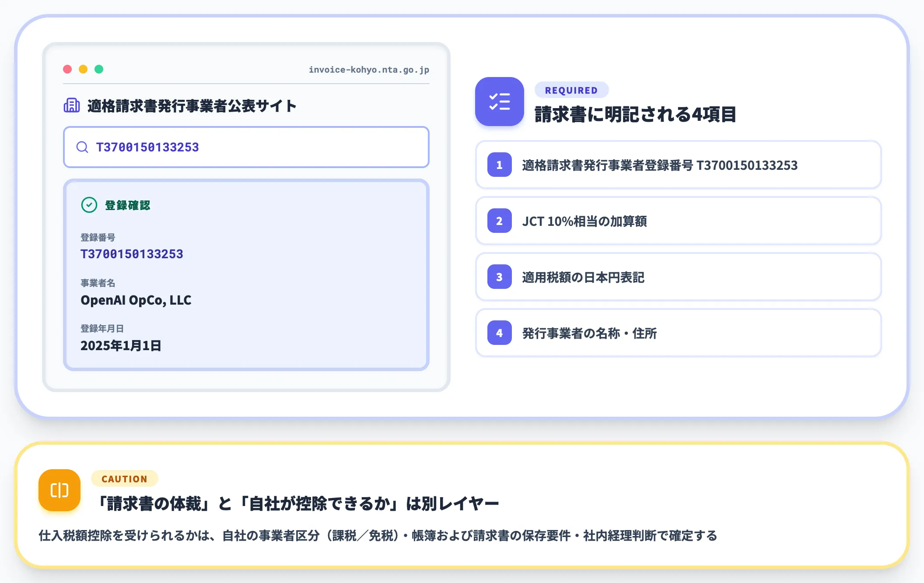Screen dimensions: 924x583
Task: Select the JCT 10%相当の加算額 item
Action: click(678, 221)
